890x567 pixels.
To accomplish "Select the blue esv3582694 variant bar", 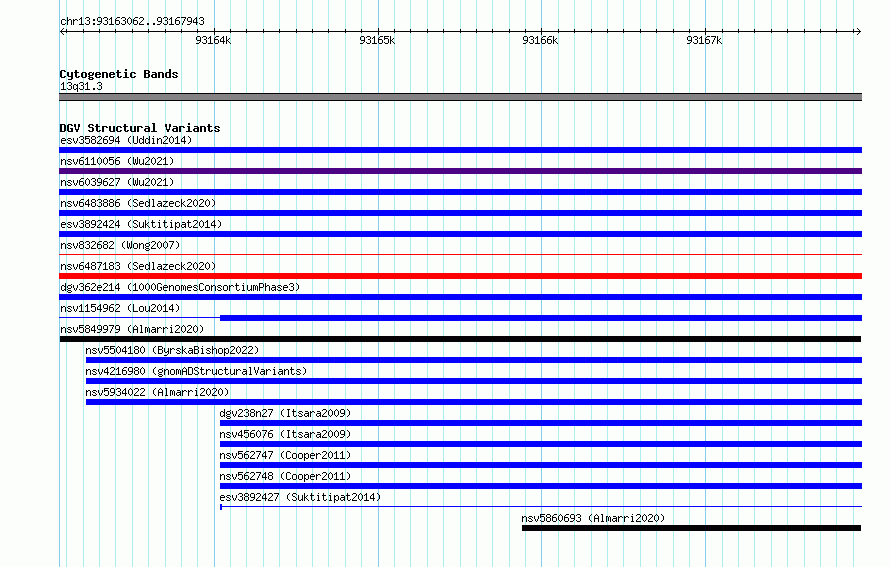I will tap(460, 150).
